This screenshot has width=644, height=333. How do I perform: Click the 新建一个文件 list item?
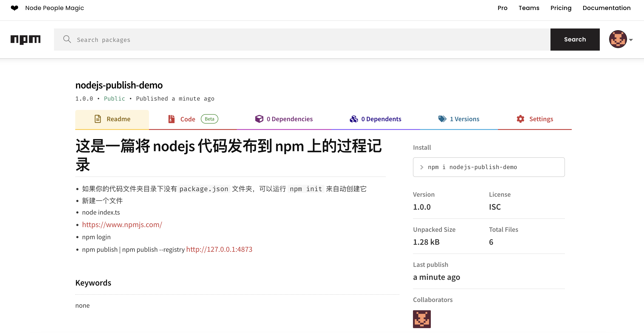[x=102, y=201]
